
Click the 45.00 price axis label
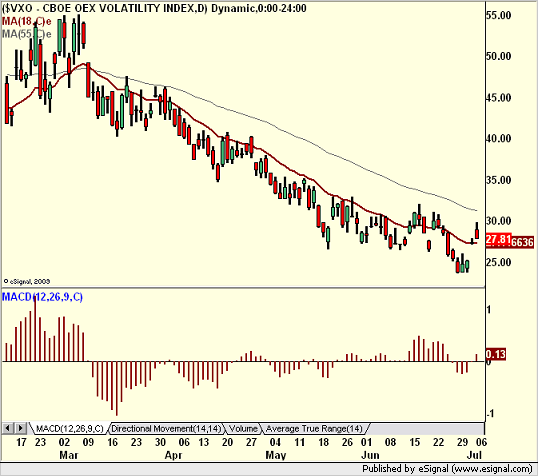[x=499, y=98]
